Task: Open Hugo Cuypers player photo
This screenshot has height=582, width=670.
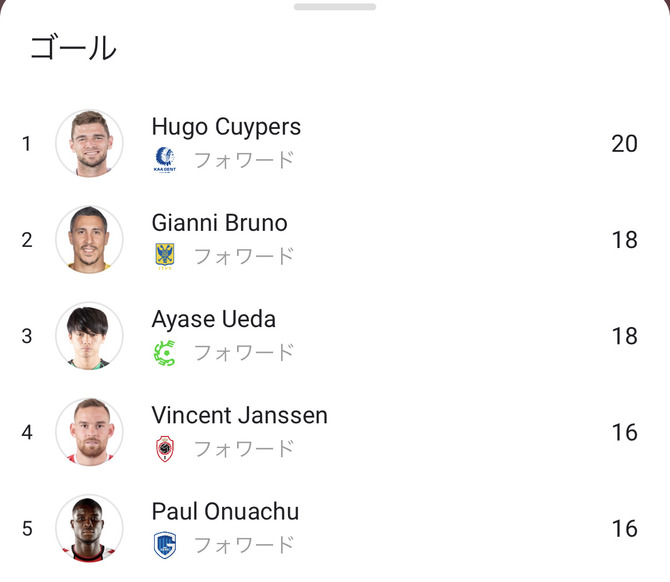Action: pyautogui.click(x=89, y=143)
